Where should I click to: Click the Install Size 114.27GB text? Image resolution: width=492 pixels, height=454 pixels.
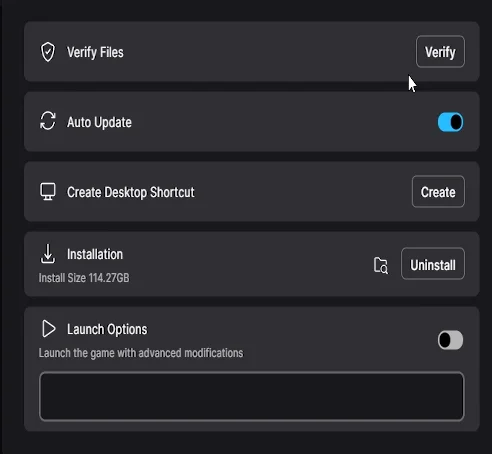84,278
